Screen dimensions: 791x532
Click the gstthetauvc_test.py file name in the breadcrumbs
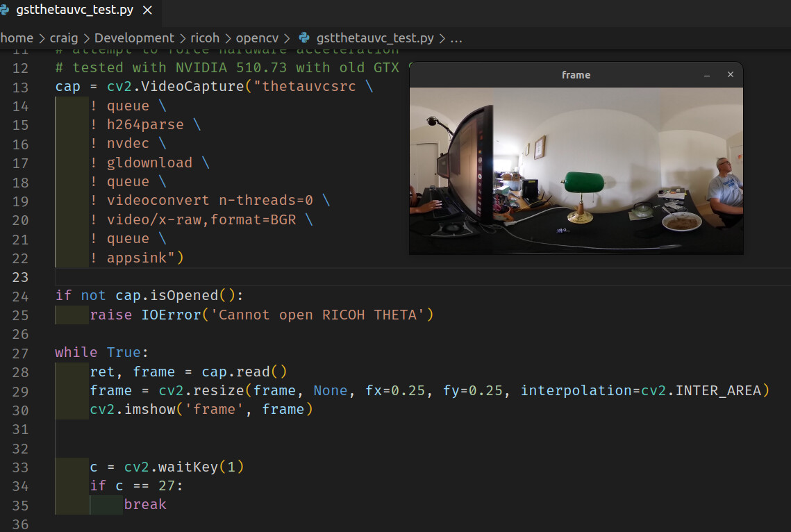[375, 38]
